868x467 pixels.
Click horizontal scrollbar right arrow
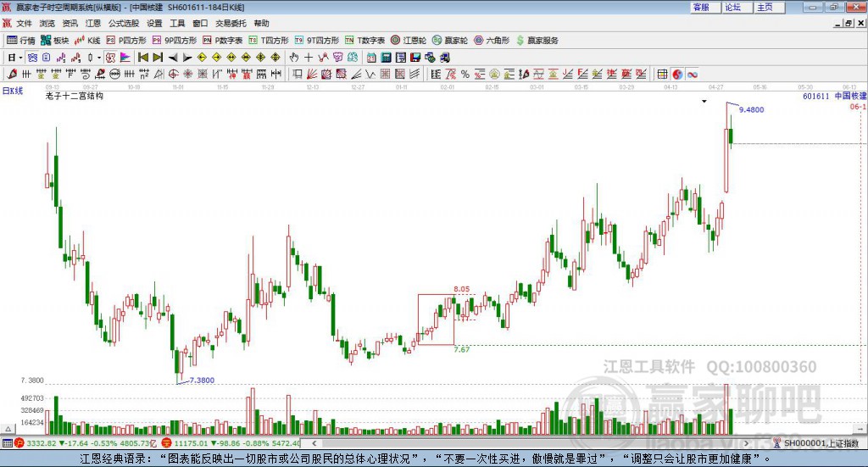click(x=746, y=443)
